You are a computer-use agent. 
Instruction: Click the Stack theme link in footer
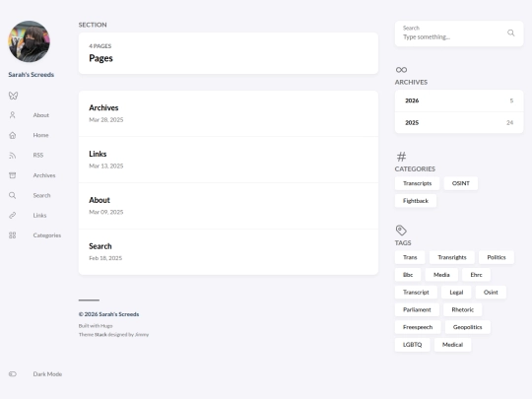[x=100, y=335]
